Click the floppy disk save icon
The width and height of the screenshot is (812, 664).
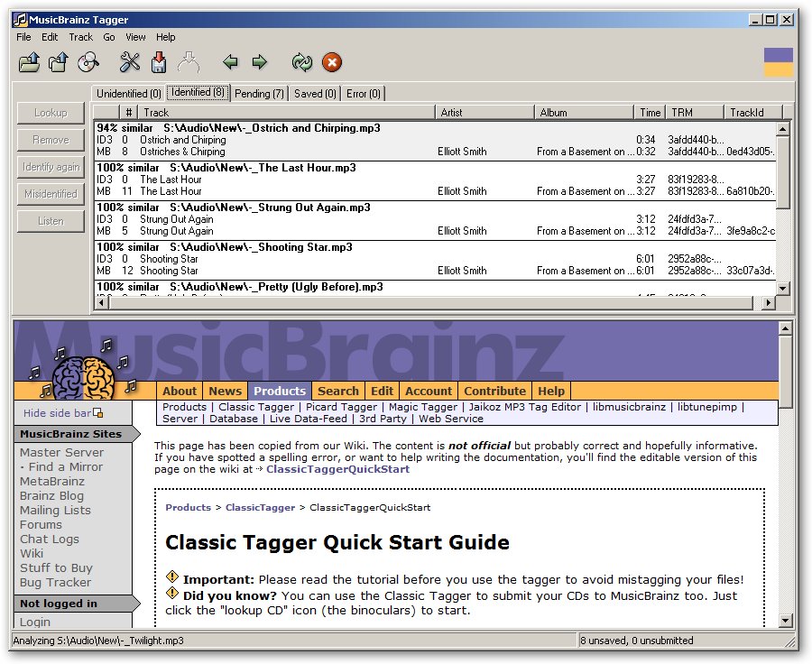click(x=159, y=62)
